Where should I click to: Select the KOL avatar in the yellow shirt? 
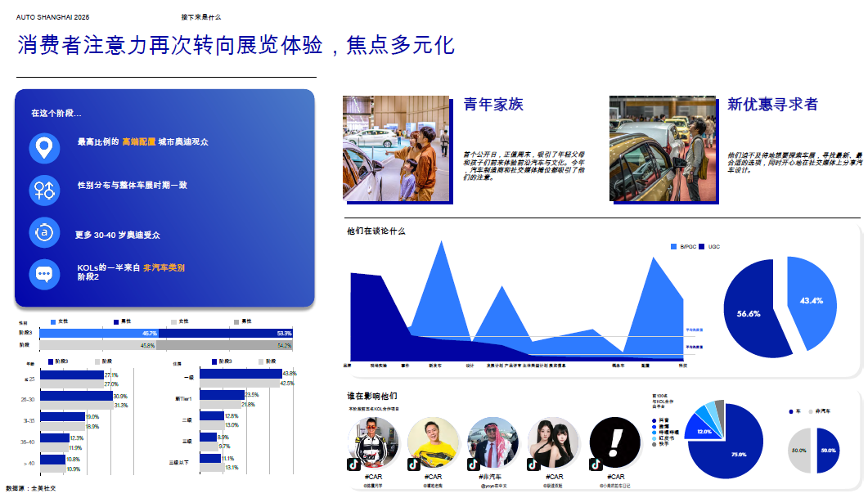434,443
